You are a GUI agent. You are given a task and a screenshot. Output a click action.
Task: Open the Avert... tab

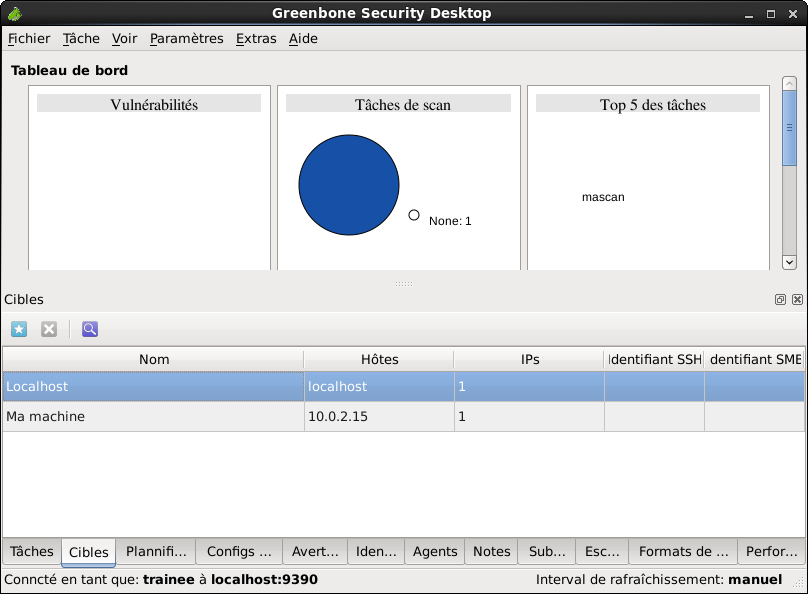(x=315, y=552)
